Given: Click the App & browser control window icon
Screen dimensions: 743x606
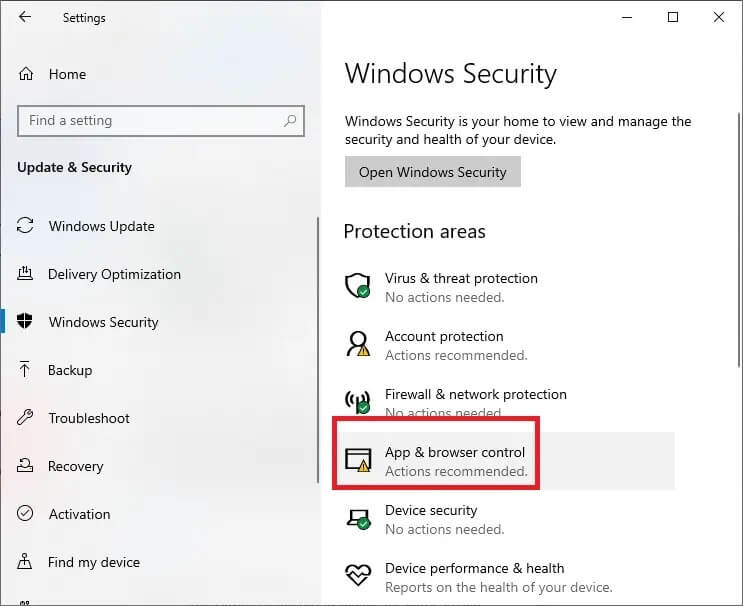Looking at the screenshot, I should (x=358, y=460).
